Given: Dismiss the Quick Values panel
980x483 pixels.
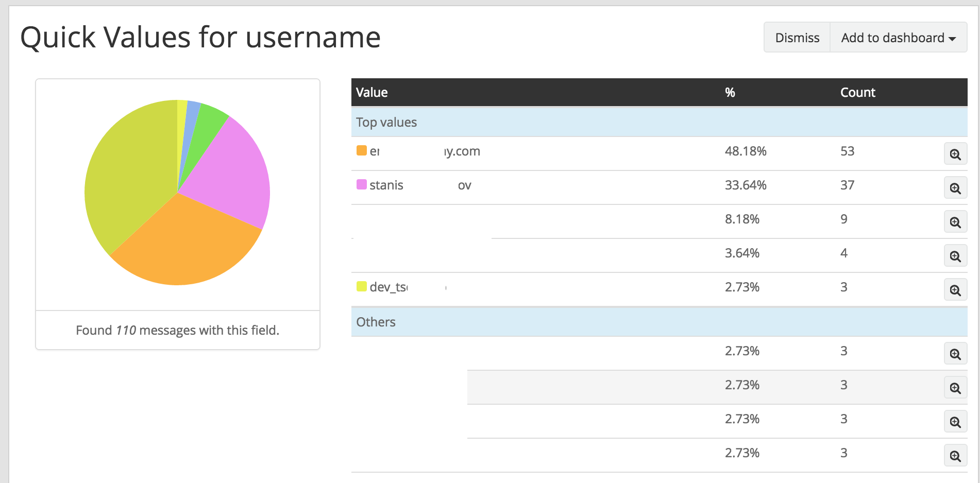Looking at the screenshot, I should (x=797, y=38).
